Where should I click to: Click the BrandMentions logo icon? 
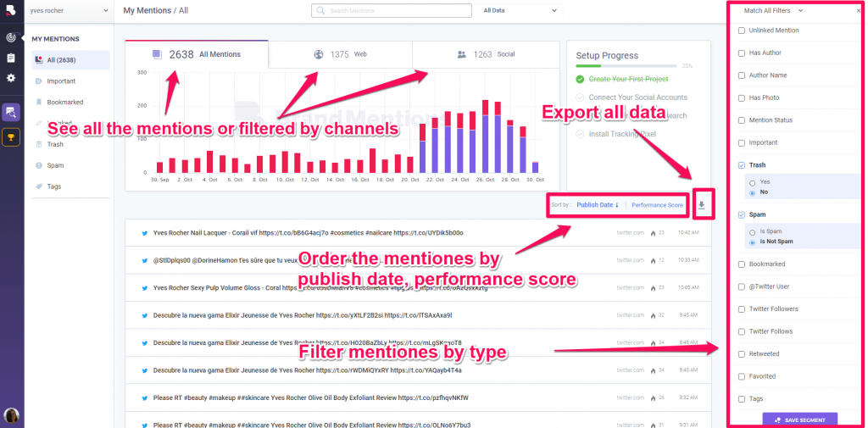[10, 11]
